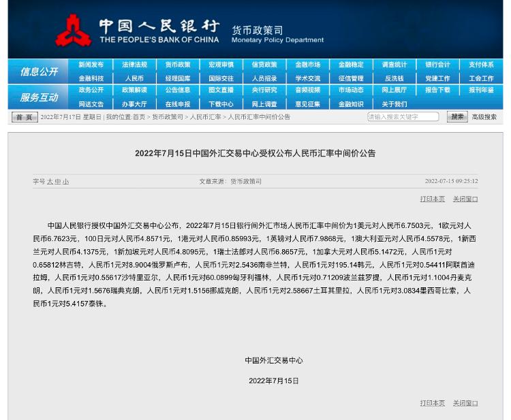Click the bottom 关闭窗口 link
The width and height of the screenshot is (511, 420).
coord(465,403)
